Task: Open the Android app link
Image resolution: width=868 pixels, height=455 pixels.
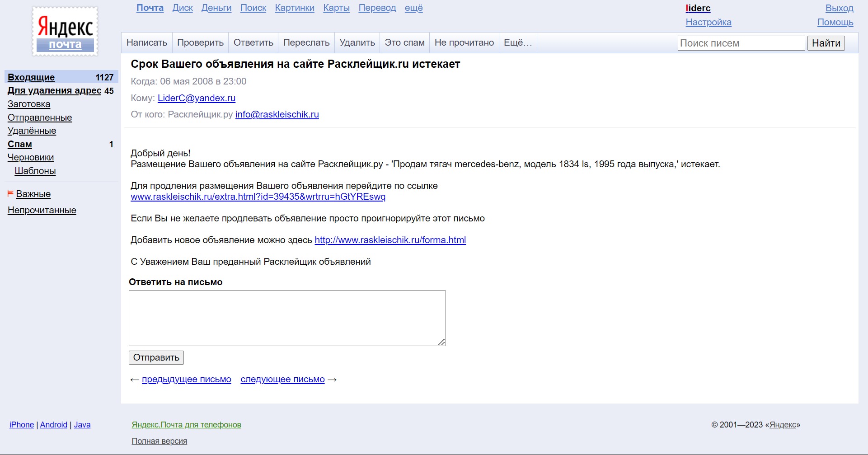Action: point(54,425)
